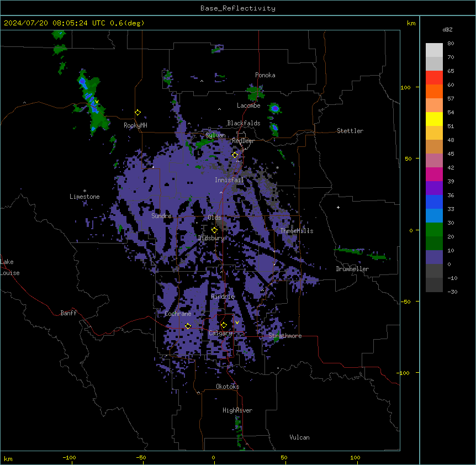Click the Vulcan town label
476x465 pixels.
[x=300, y=437]
